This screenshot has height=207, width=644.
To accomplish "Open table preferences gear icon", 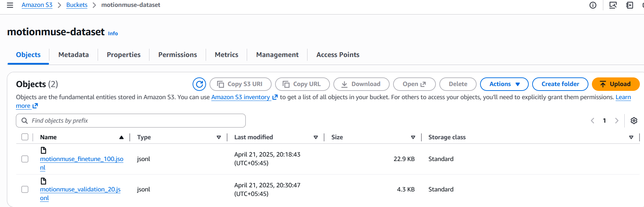I will tap(634, 121).
